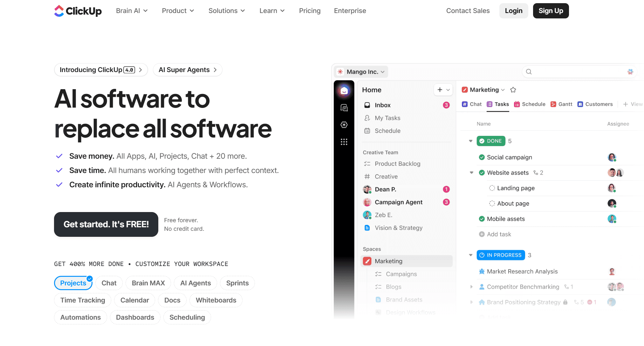Click the ClickUp logo icon
The height and width of the screenshot is (346, 644).
click(x=59, y=11)
